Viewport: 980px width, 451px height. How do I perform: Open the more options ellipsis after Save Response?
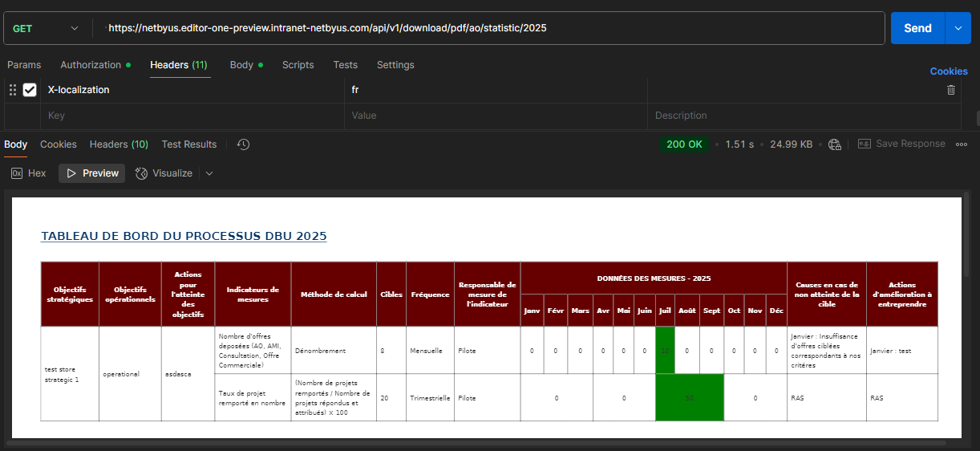tap(962, 144)
